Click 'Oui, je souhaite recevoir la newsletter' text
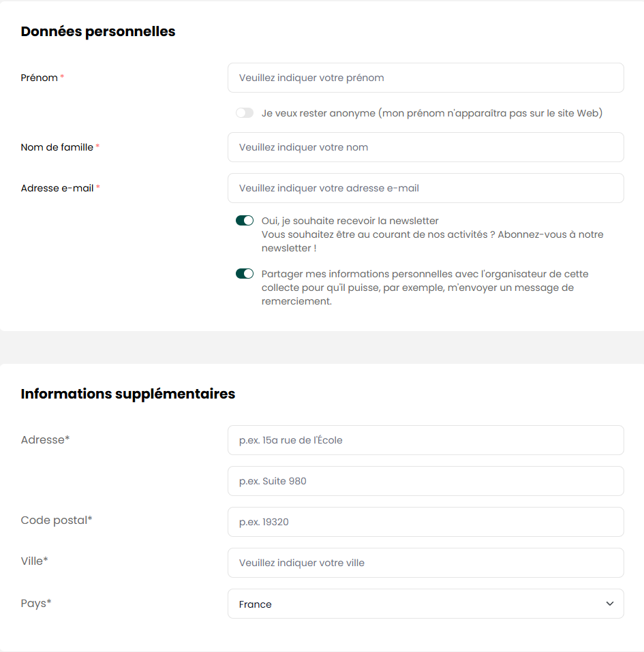The height and width of the screenshot is (652, 644). click(x=350, y=221)
